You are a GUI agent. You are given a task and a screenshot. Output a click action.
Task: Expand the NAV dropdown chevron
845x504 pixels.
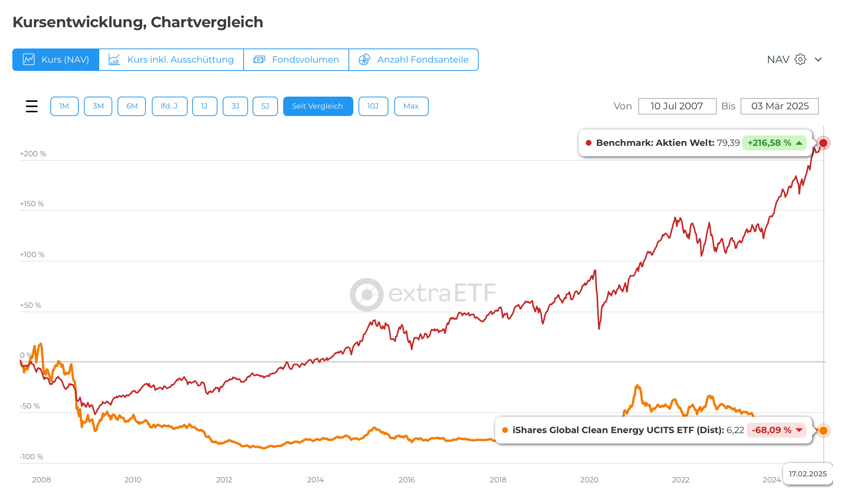click(x=818, y=59)
